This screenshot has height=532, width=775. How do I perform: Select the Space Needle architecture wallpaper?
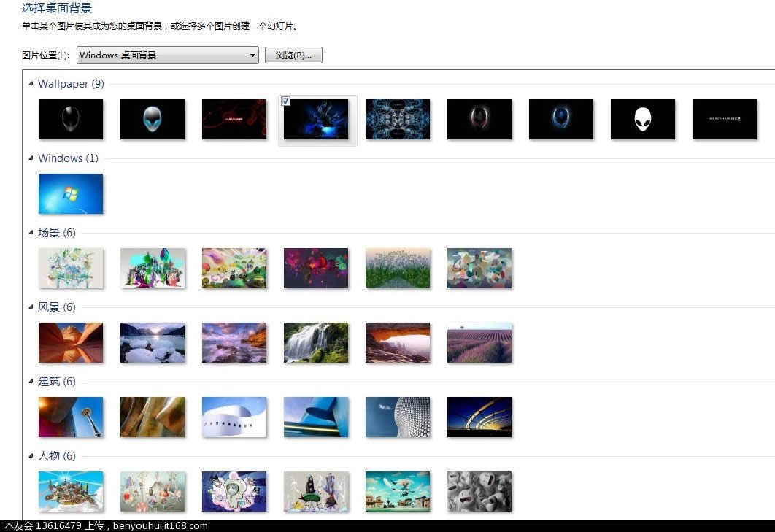click(71, 417)
